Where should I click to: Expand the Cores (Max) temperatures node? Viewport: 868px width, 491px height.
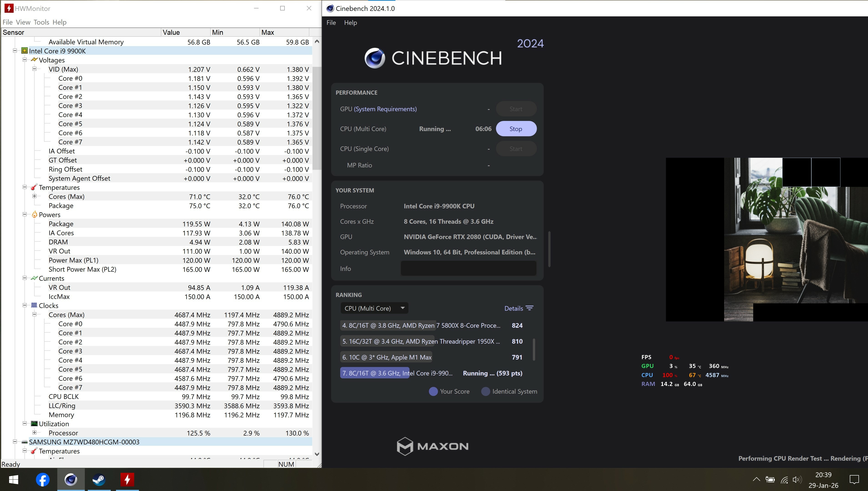34,196
